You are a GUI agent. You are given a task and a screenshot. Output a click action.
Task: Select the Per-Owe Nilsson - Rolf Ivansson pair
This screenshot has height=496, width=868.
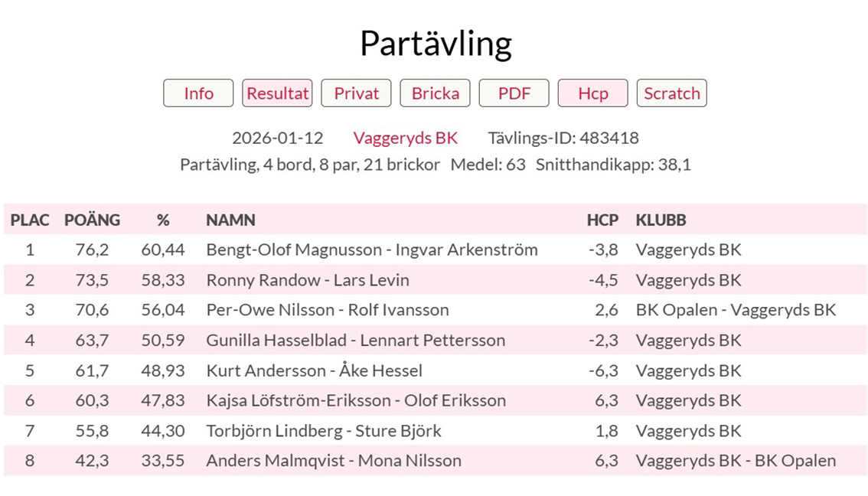click(x=328, y=310)
